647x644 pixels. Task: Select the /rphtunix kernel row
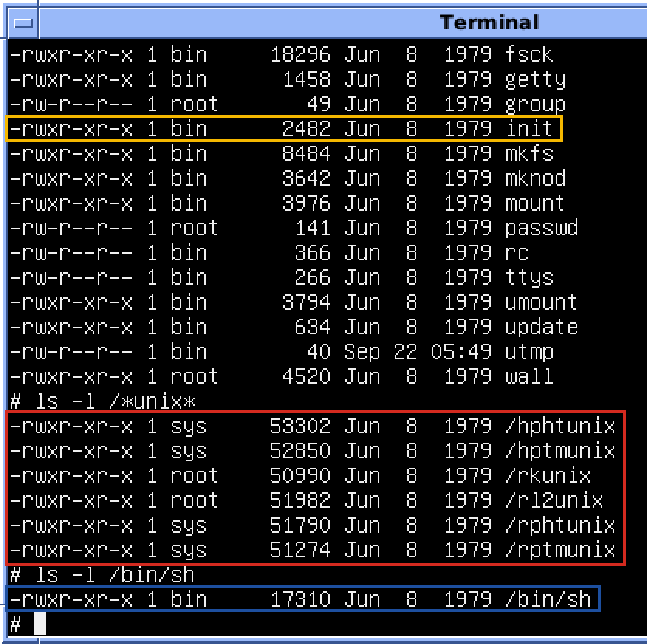313,526
